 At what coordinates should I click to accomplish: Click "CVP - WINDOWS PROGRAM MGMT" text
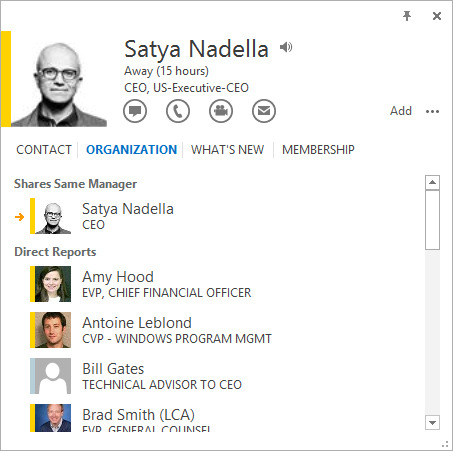point(177,339)
